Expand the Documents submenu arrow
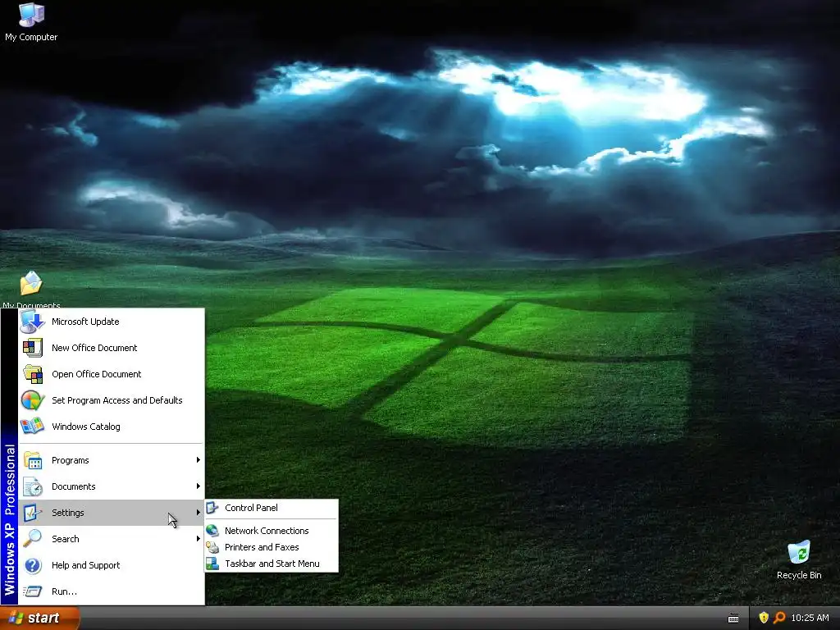840x630 pixels. pyautogui.click(x=199, y=486)
